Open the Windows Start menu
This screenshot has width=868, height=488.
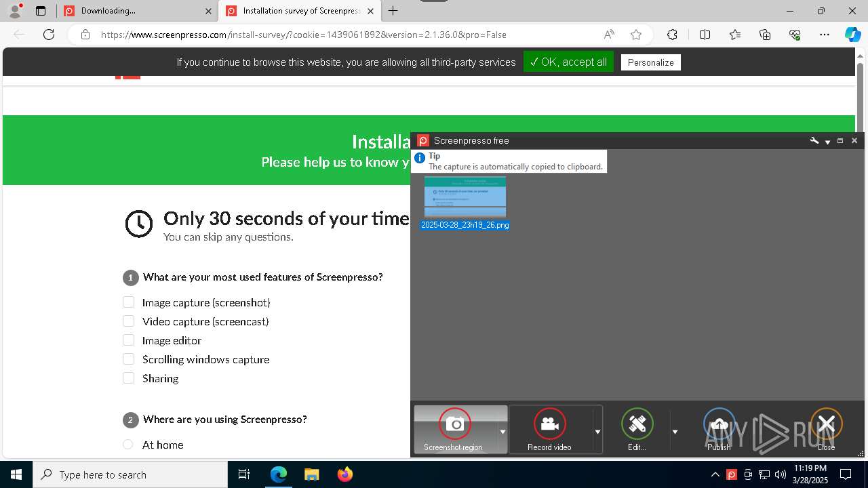16,474
